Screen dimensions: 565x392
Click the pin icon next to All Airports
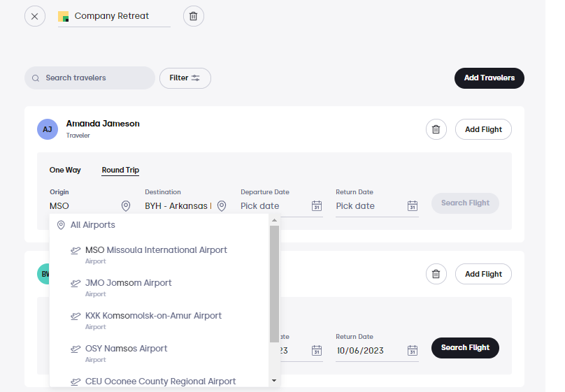(x=61, y=225)
